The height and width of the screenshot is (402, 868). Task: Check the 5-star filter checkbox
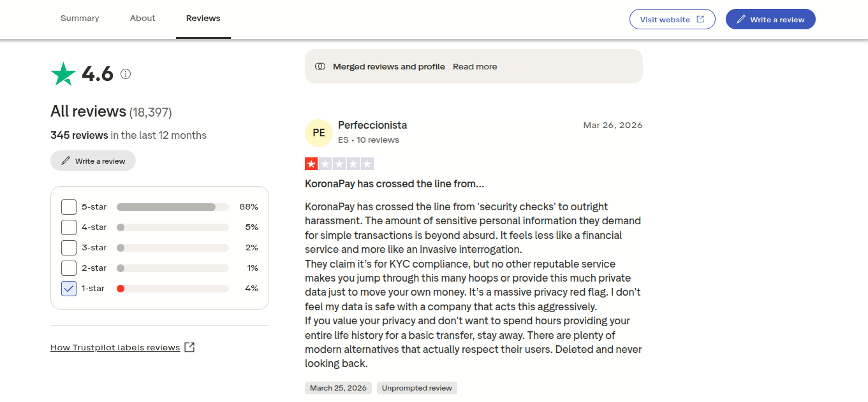[x=69, y=207]
